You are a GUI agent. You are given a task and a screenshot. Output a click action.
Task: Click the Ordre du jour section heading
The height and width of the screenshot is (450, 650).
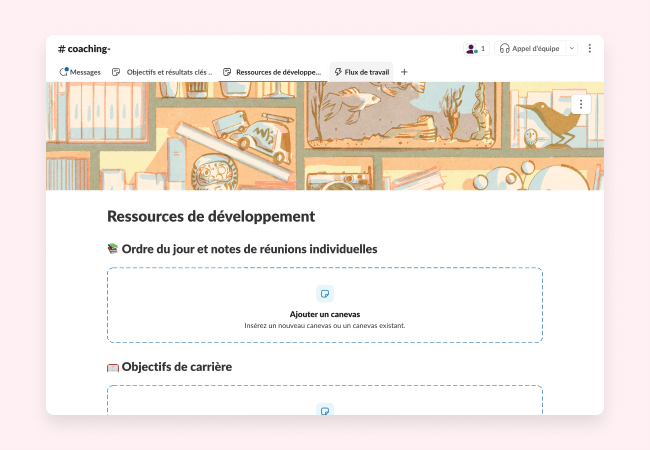tap(249, 249)
